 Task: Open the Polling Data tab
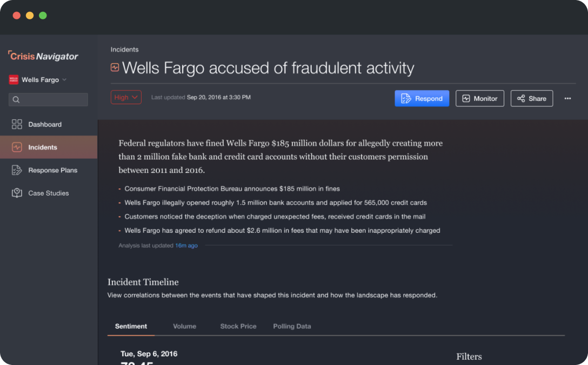pos(292,326)
